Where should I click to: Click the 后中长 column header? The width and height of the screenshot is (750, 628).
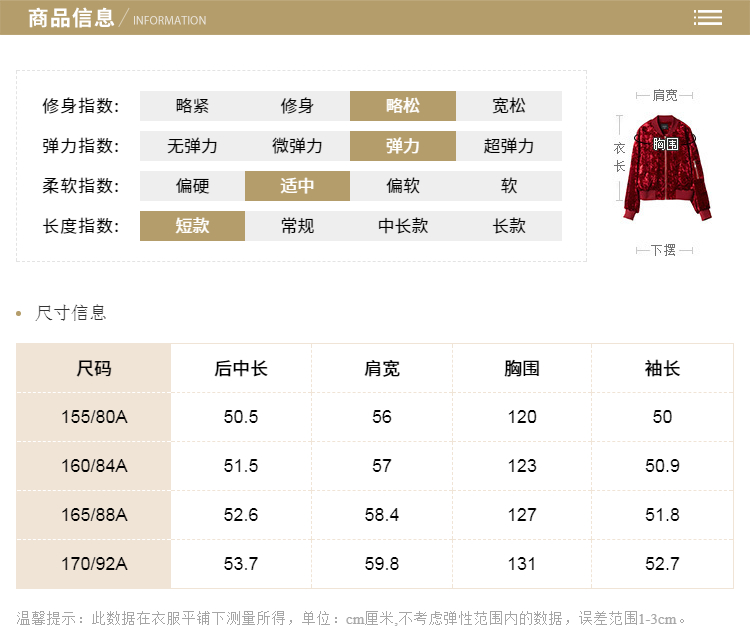click(241, 368)
